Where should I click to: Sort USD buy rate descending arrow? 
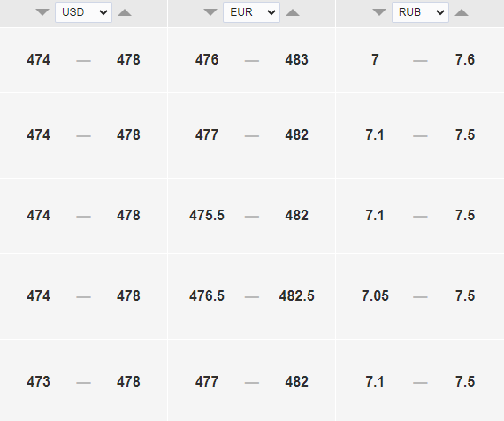pyautogui.click(x=42, y=12)
